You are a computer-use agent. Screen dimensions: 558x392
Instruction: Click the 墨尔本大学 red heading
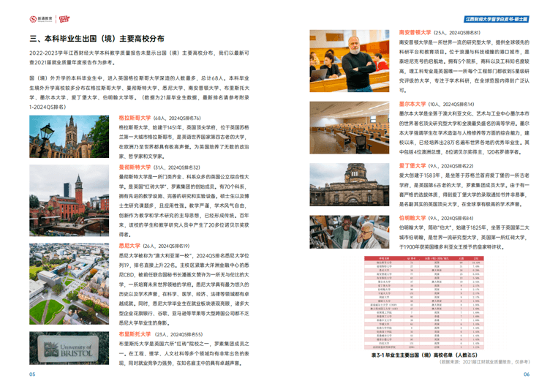pos(412,104)
